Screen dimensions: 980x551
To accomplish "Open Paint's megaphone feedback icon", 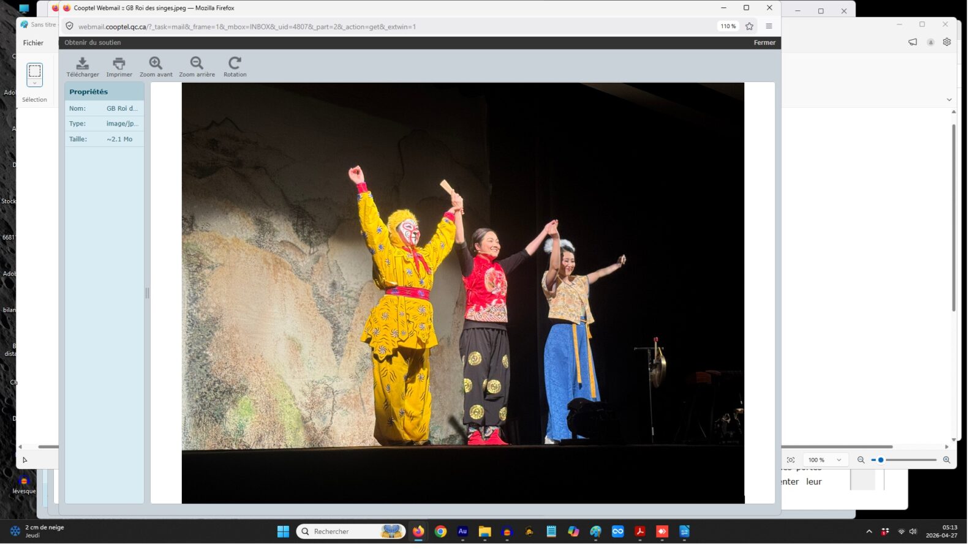I will coord(913,42).
